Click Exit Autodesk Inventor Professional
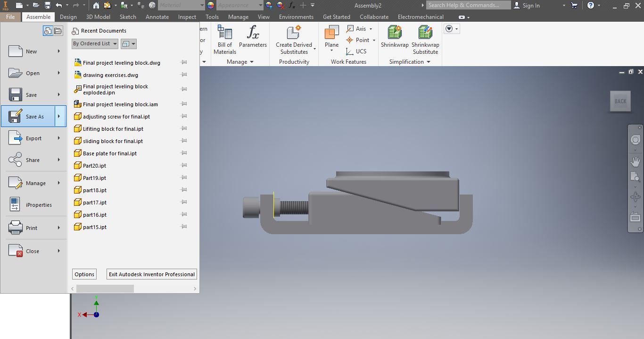The width and height of the screenshot is (644, 339). 151,274
